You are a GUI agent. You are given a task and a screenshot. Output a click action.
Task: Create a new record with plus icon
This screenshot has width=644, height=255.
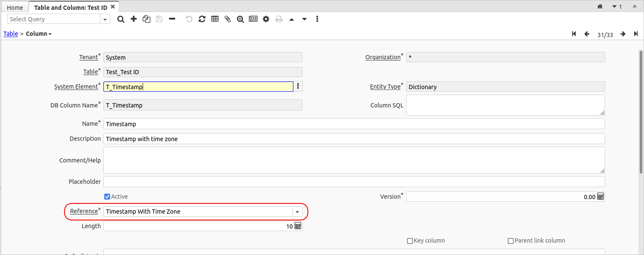coord(134,19)
